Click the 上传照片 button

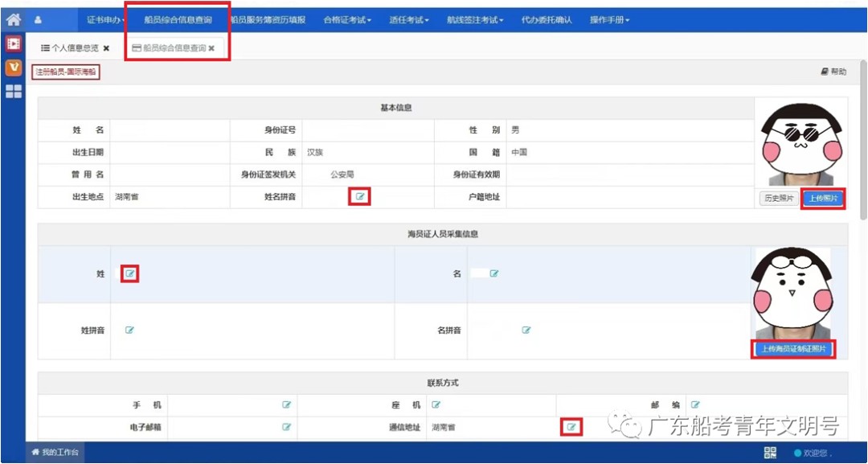[x=823, y=198]
